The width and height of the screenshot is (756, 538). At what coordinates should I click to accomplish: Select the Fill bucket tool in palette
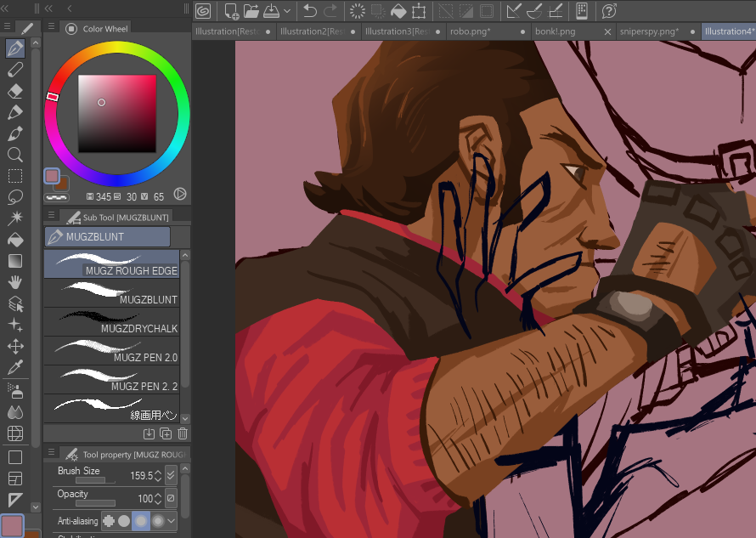pyautogui.click(x=15, y=240)
